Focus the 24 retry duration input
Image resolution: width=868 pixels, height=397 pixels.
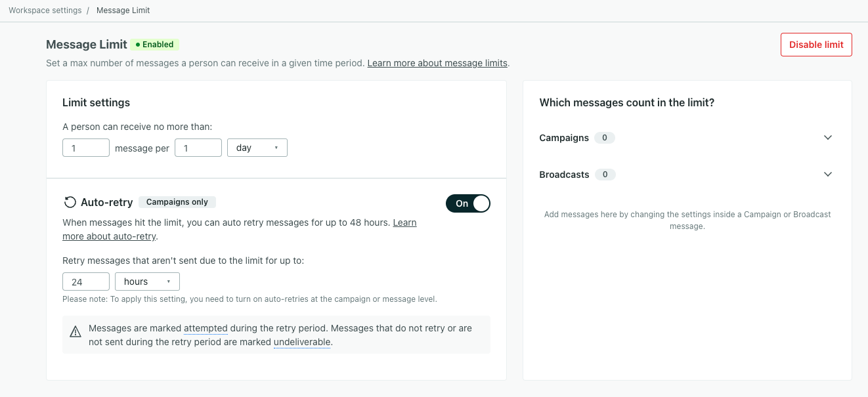click(x=86, y=282)
